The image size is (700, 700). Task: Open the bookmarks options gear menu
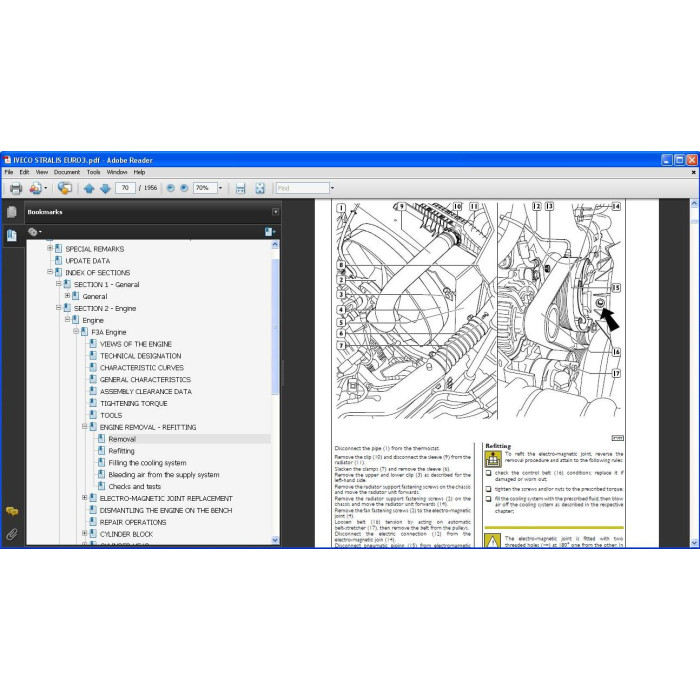click(34, 232)
